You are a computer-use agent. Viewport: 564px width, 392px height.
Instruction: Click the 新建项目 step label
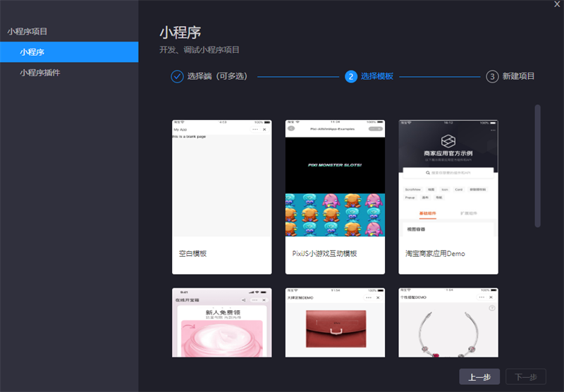coord(518,76)
